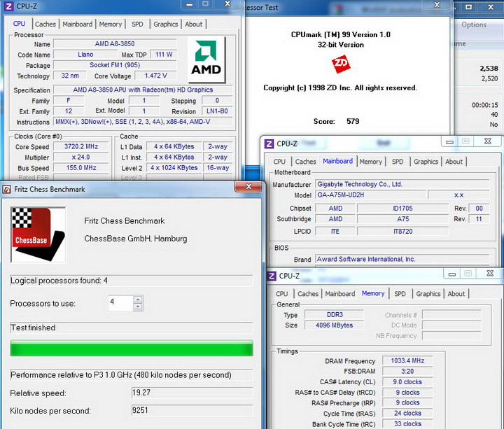Image resolution: width=504 pixels, height=429 pixels.
Task: Open About tab in top-left CPU-Z
Action: click(193, 24)
